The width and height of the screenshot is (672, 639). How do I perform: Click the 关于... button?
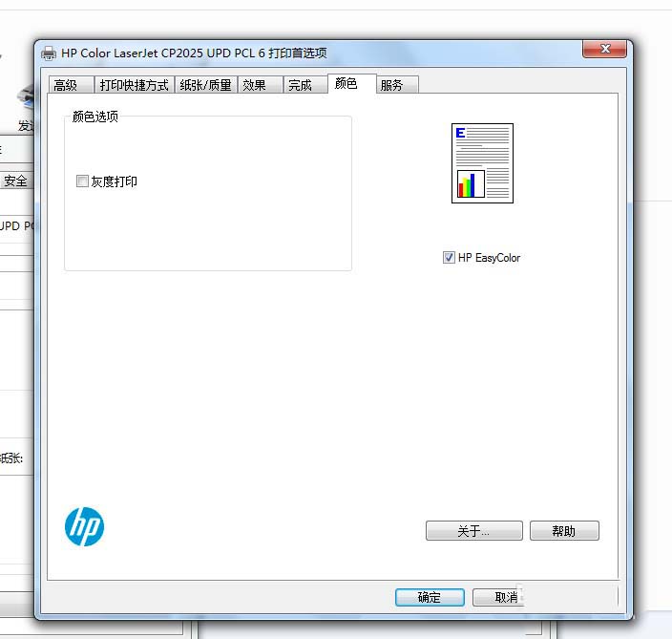point(474,531)
